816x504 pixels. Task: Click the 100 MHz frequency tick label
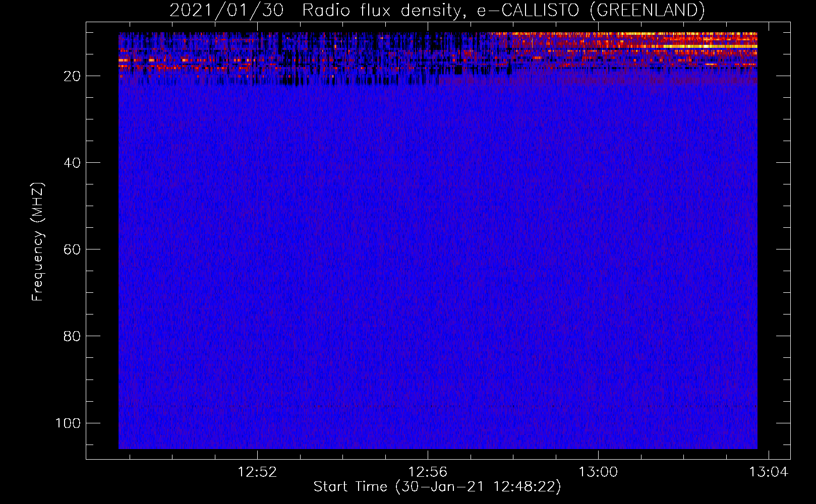click(x=68, y=423)
